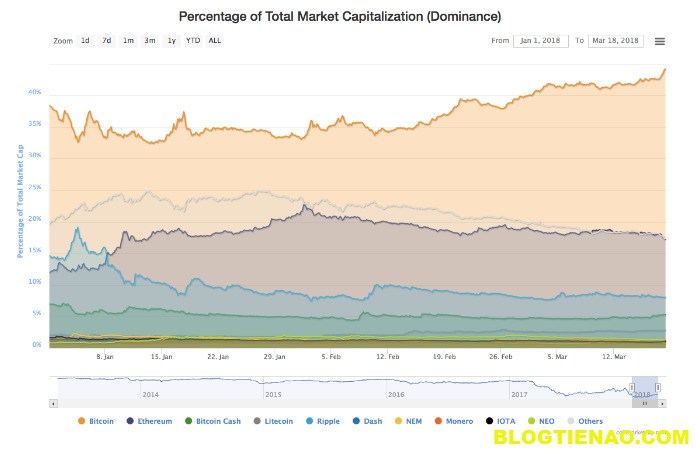The height and width of the screenshot is (449, 696).
Task: Click the From date field
Action: [x=540, y=41]
